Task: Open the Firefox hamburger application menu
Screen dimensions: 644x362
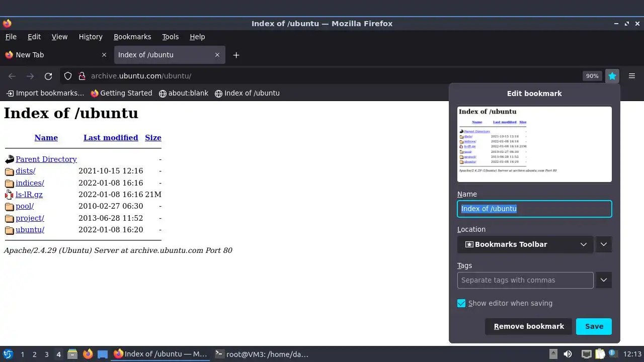Action: (x=632, y=76)
